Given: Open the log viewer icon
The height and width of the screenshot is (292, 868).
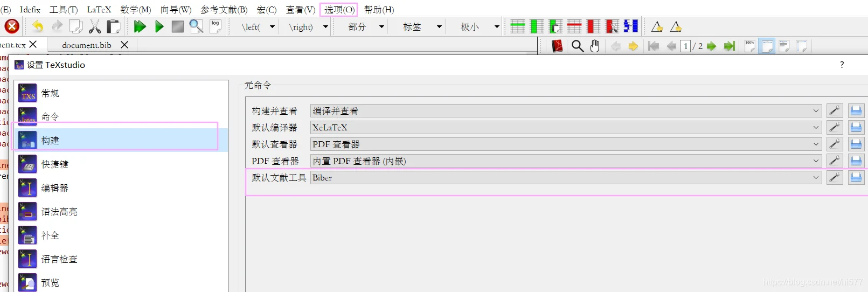Looking at the screenshot, I should tap(216, 26).
